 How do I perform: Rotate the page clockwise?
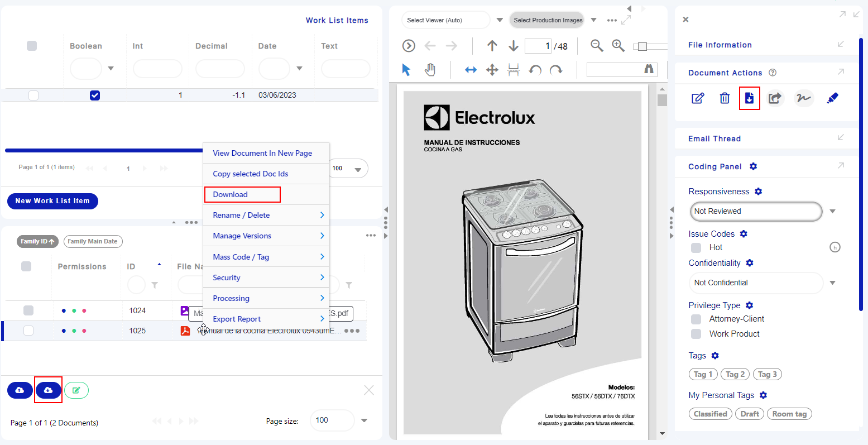tap(556, 70)
